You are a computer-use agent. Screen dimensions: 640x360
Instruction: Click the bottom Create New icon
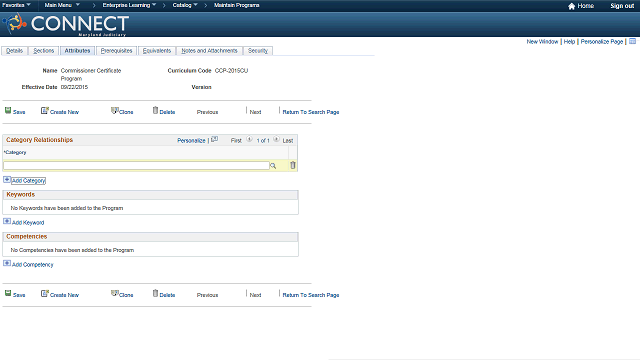point(44,293)
